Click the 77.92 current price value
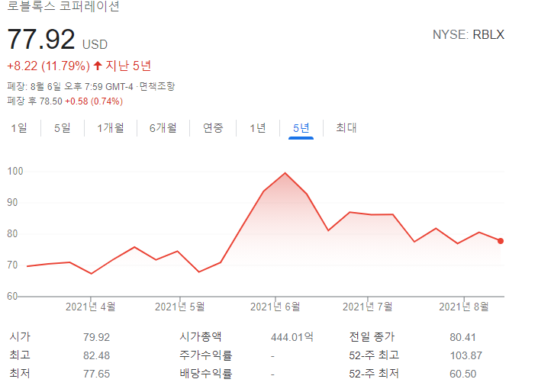Screen dimensions: 538x392 click(41, 39)
